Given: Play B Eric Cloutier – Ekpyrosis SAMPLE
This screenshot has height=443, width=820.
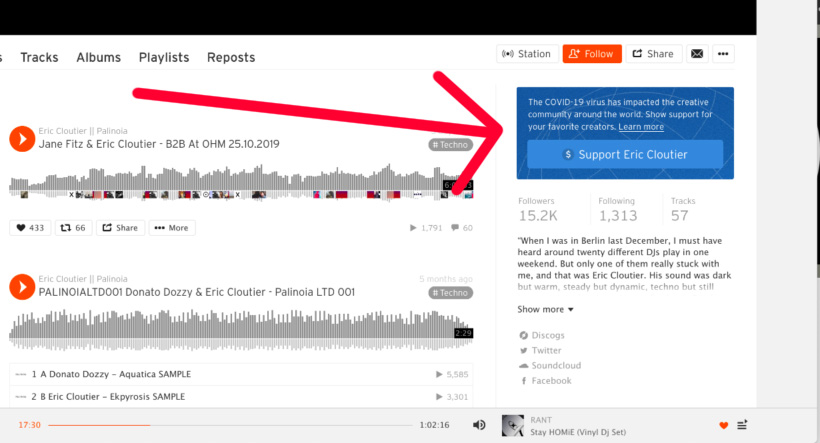Looking at the screenshot, I should click(x=241, y=397).
